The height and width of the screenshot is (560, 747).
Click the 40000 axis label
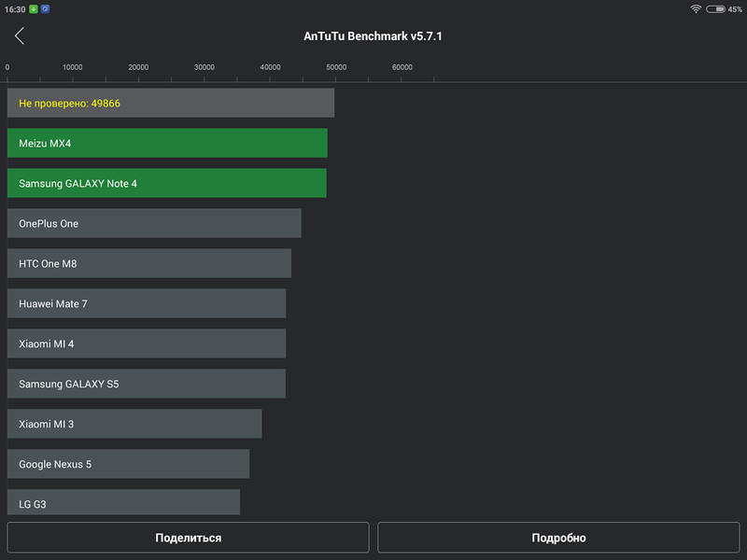[270, 67]
